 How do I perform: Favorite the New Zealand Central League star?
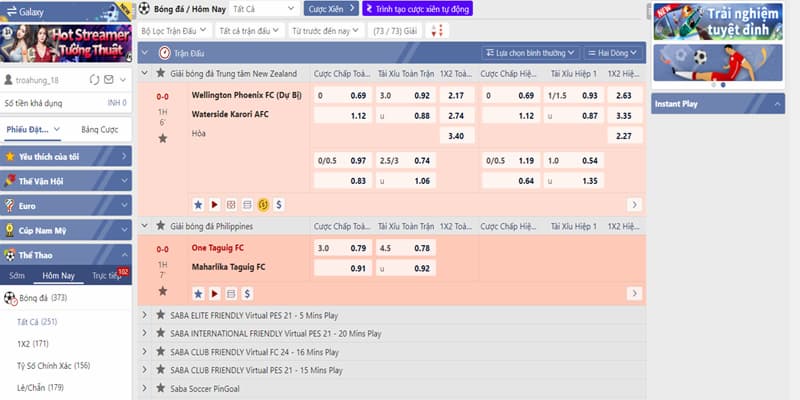coord(161,73)
